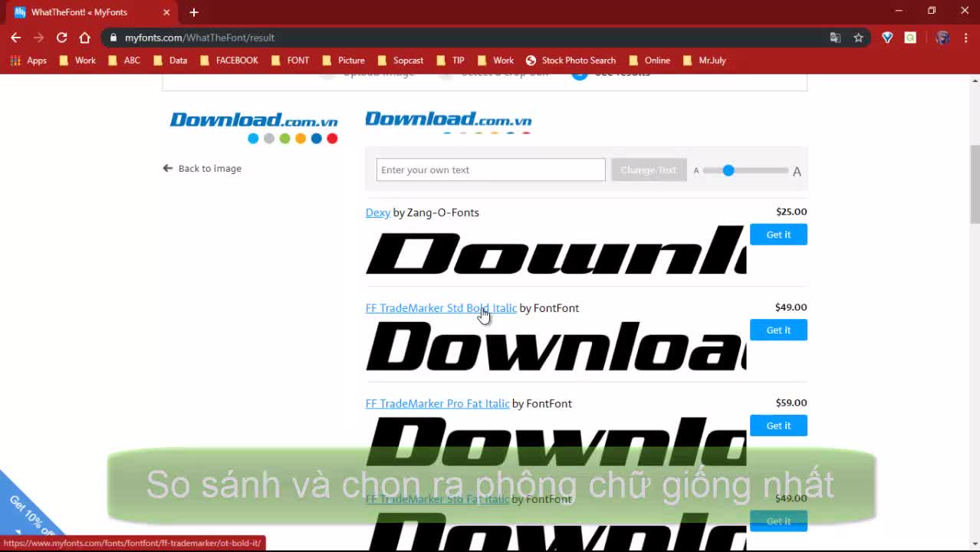Open the browser profile avatar
This screenshot has height=552, width=980.
[x=943, y=38]
